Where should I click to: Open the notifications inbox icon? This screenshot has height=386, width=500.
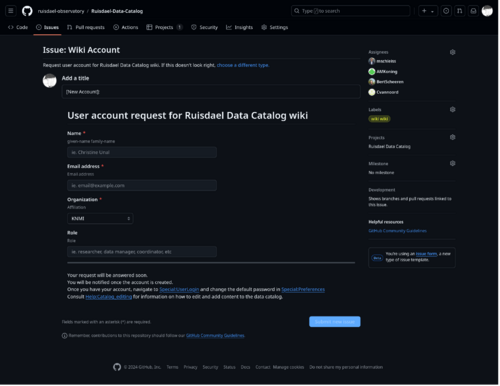473,11
